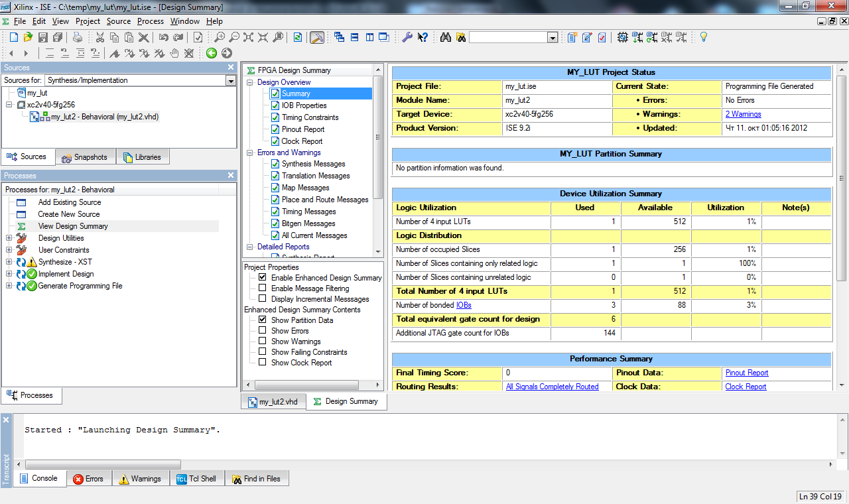Click the Find in Files folder-binoculars icon
Image resolution: width=849 pixels, height=504 pixels.
[460, 37]
